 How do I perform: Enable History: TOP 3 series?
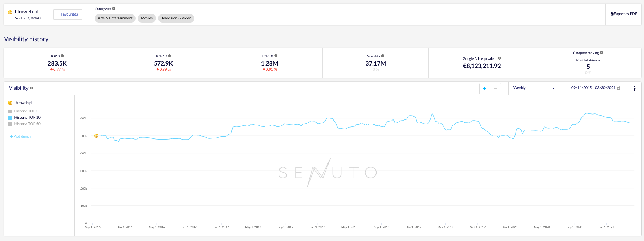(10, 111)
